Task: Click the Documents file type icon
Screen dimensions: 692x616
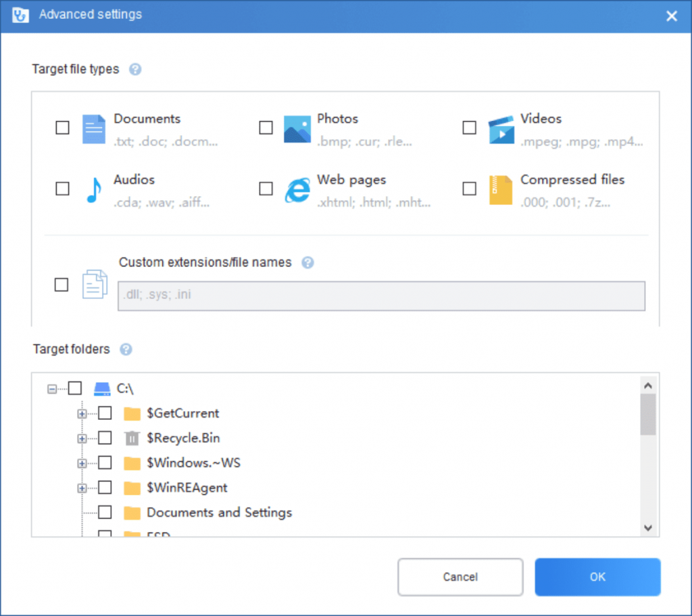Action: [94, 128]
